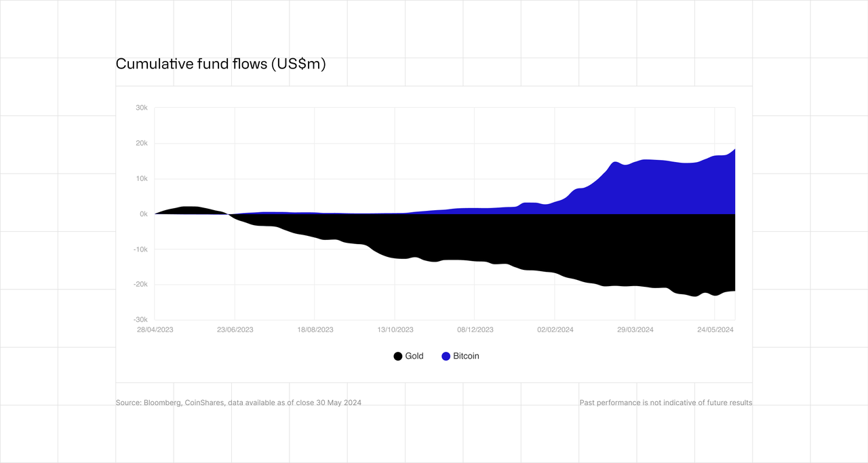Toggle the Gold series in the legend
The image size is (868, 463).
click(x=409, y=356)
